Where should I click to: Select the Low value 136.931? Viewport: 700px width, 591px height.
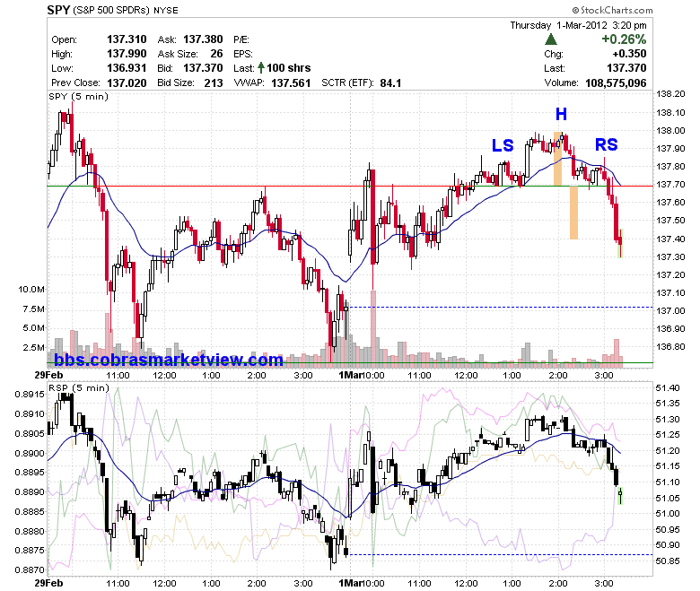pyautogui.click(x=127, y=68)
